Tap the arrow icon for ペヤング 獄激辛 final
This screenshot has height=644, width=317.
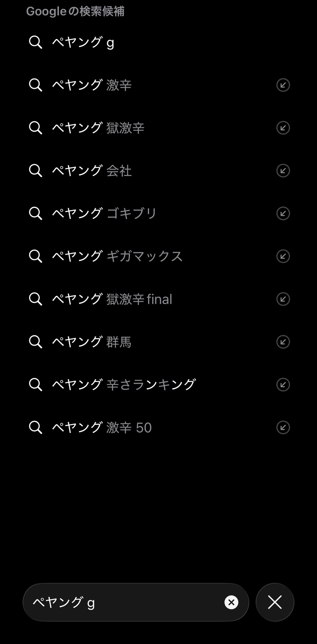tap(283, 299)
